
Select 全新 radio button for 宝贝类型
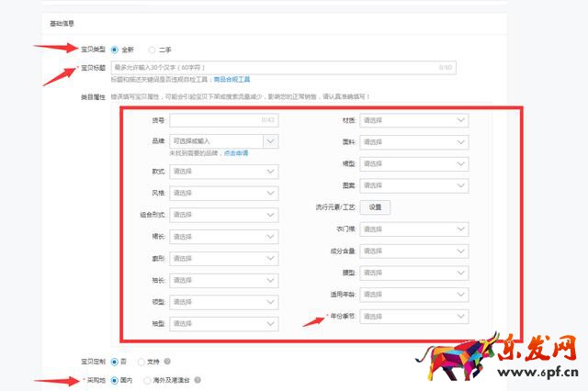pos(114,49)
